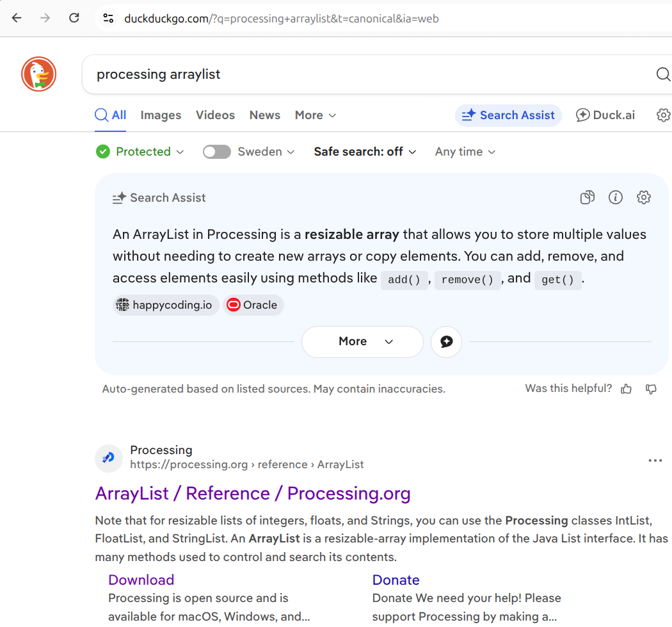
Task: Copy Search Assist answer via copy icon
Action: tap(588, 197)
